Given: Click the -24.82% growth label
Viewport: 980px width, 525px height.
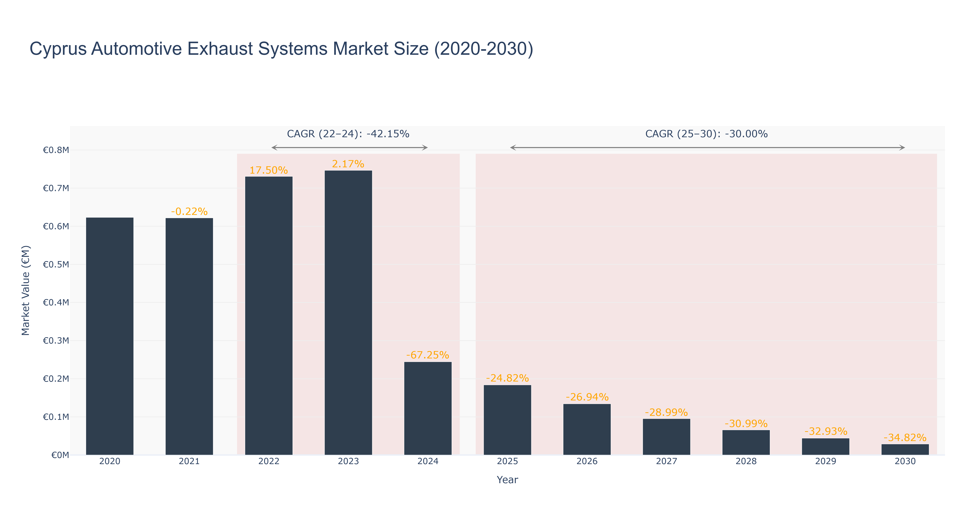Looking at the screenshot, I should pos(507,378).
